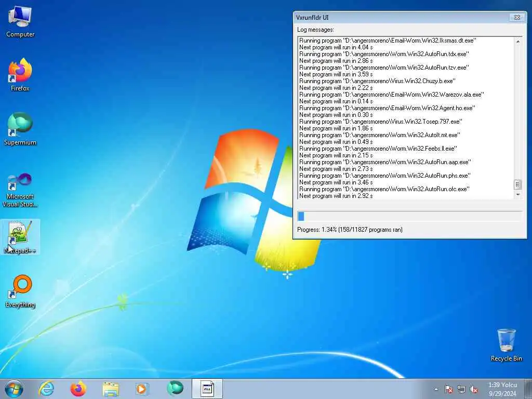The image size is (532, 399).
Task: Select log line for Chuzy.b.exe
Action: [377, 81]
